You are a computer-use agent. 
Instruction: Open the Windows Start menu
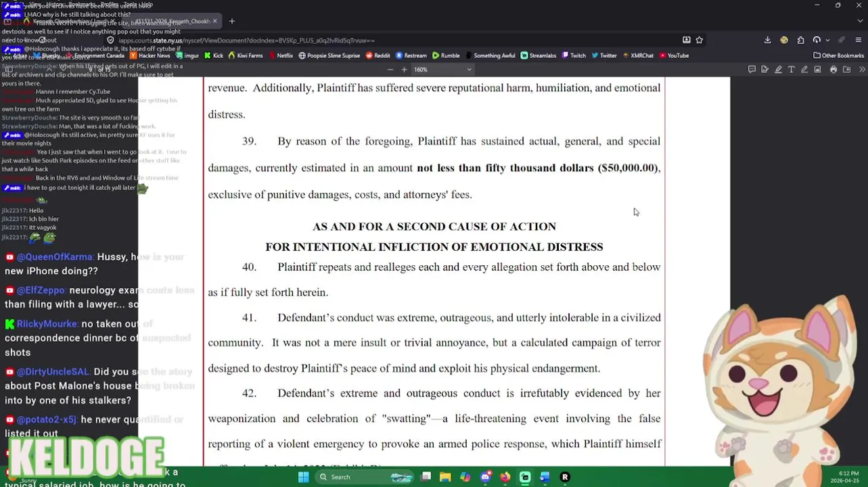[x=303, y=477]
